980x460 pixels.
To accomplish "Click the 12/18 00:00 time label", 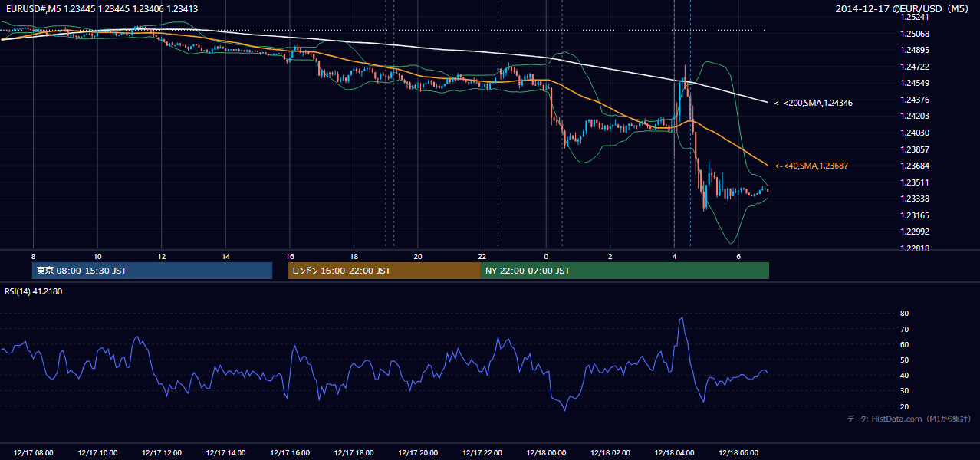I will click(546, 453).
